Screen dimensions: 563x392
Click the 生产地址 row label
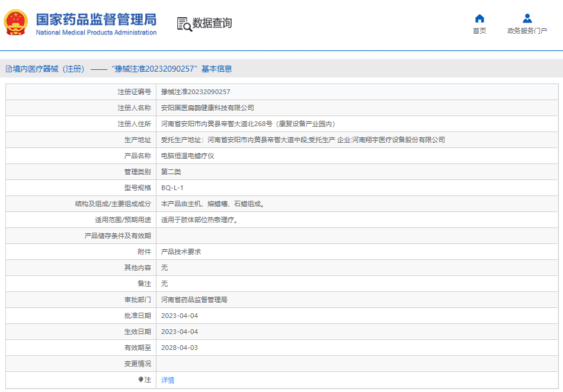(137, 140)
